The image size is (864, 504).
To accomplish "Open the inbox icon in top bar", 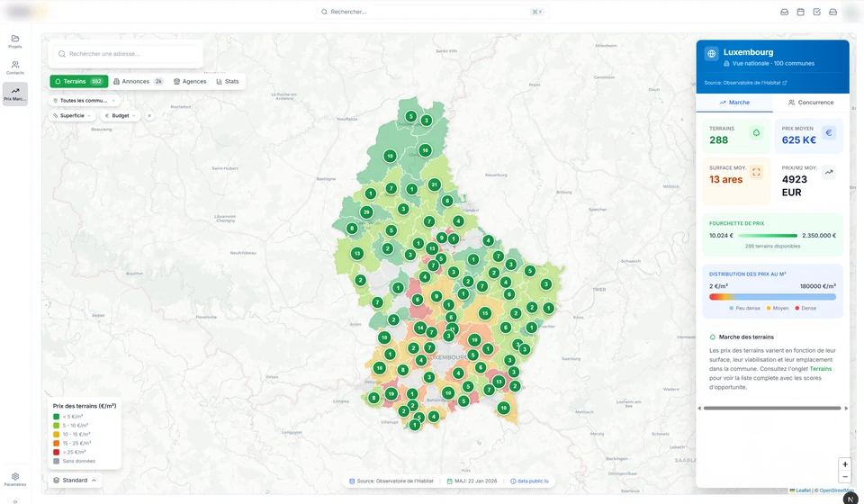I will (784, 12).
